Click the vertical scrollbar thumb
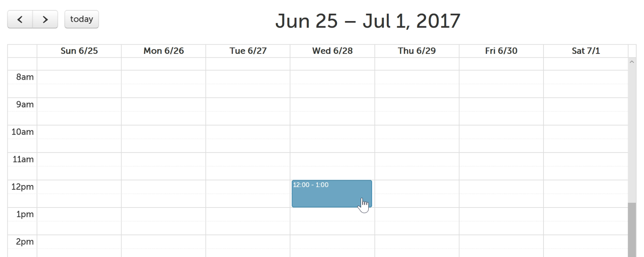Viewport: 644px width, 257px height. tap(632, 229)
